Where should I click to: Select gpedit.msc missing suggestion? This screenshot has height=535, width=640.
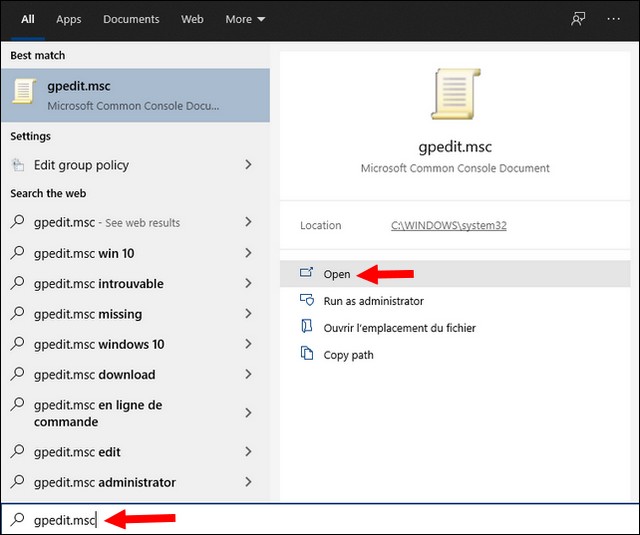tap(136, 314)
